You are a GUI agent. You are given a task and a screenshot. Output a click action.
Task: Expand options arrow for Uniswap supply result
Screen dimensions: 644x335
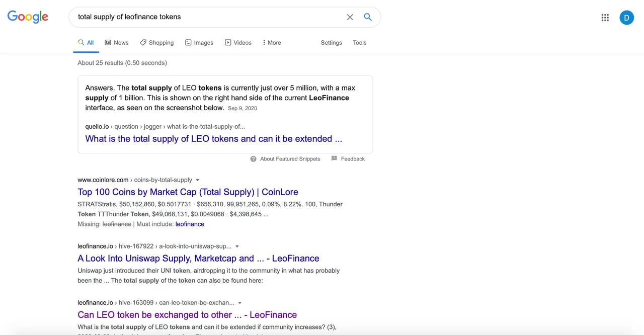237,246
